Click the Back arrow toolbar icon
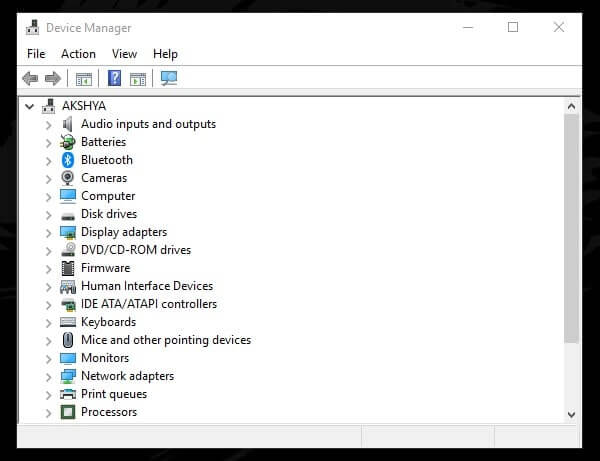The height and width of the screenshot is (461, 600). [30, 78]
